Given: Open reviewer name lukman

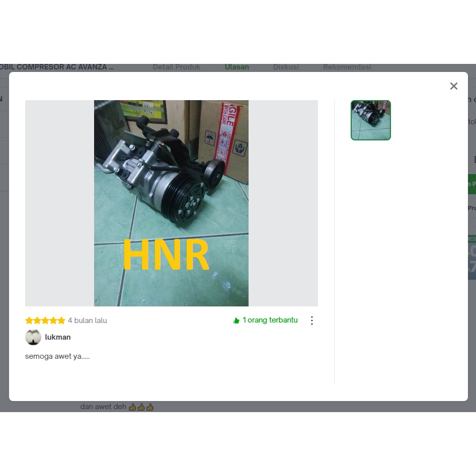Looking at the screenshot, I should (58, 337).
